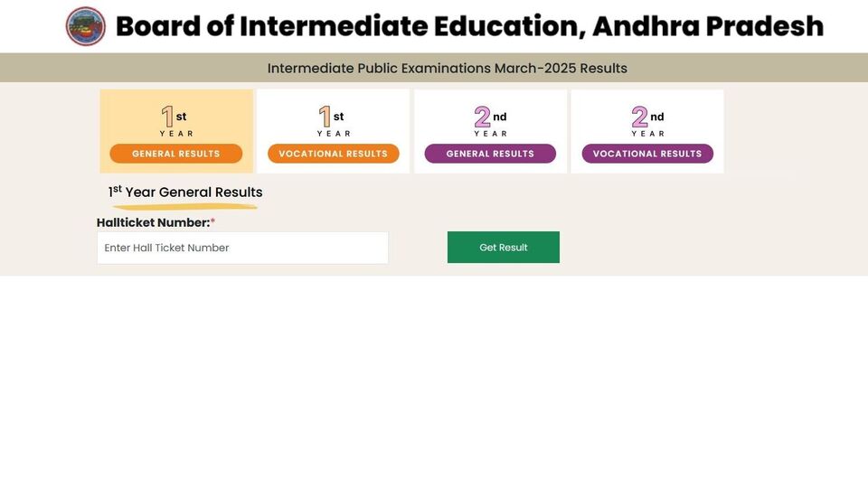Click the orange '1st' numeral icon in first card

(174, 117)
